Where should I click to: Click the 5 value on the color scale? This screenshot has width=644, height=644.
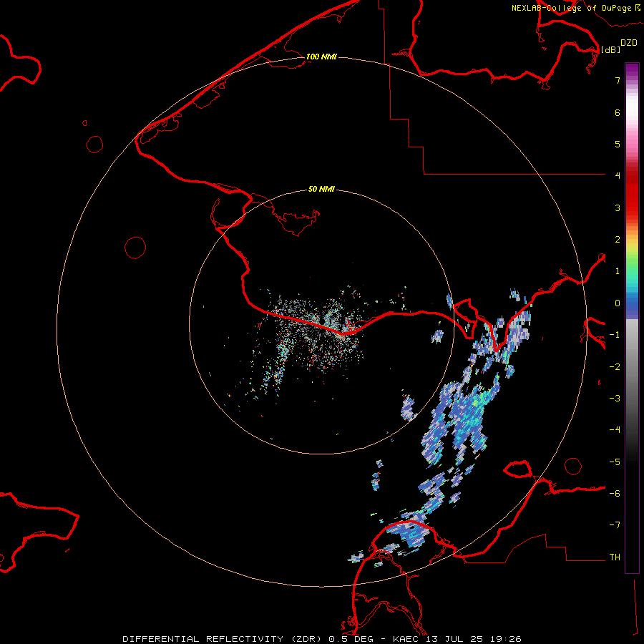(x=618, y=144)
